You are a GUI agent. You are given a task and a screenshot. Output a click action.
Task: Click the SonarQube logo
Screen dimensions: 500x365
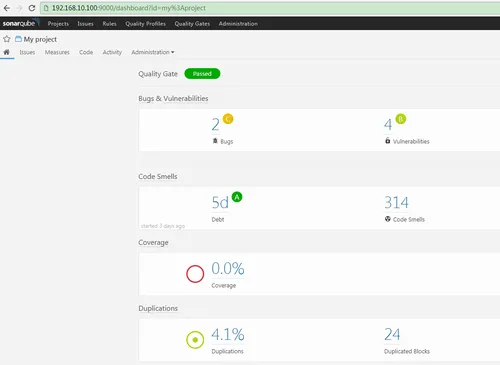(20, 23)
